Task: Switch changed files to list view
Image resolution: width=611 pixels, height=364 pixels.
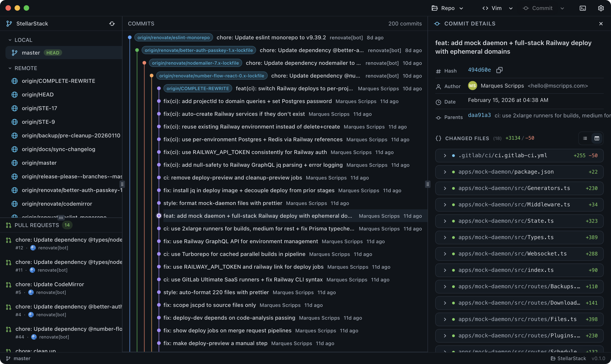Action: [585, 138]
